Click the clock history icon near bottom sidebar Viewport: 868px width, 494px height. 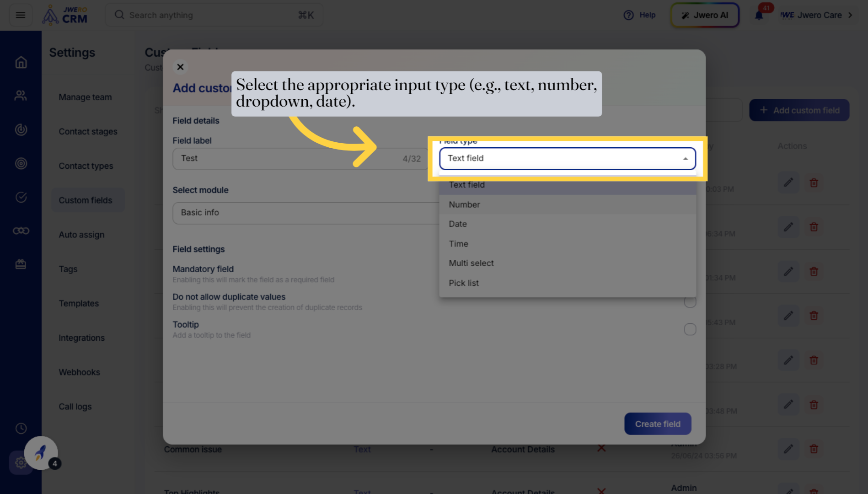pyautogui.click(x=21, y=428)
